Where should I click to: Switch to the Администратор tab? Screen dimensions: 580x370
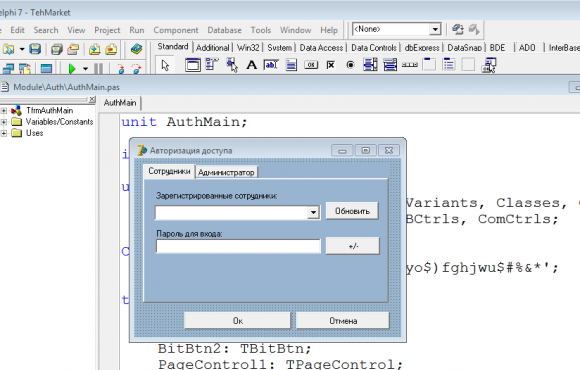226,172
